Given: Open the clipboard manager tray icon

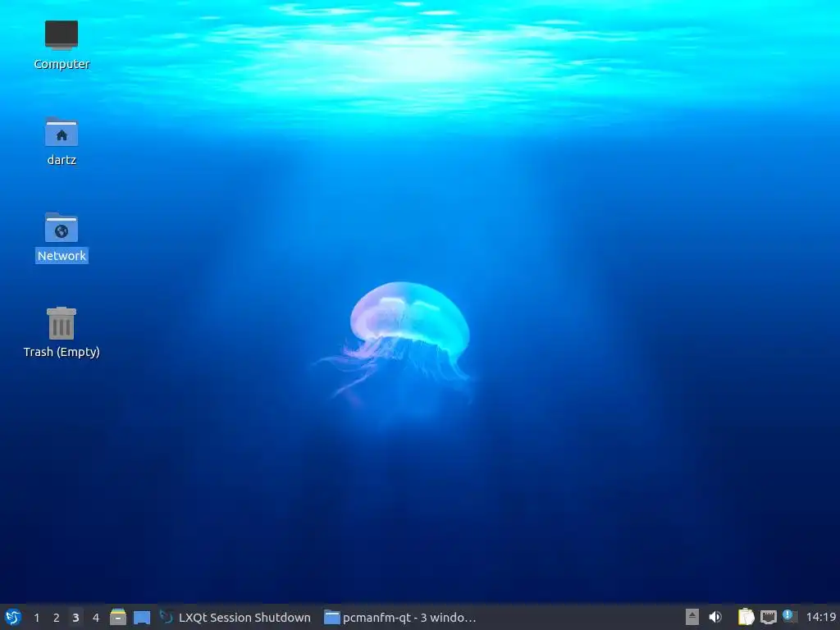Looking at the screenshot, I should click(x=746, y=617).
